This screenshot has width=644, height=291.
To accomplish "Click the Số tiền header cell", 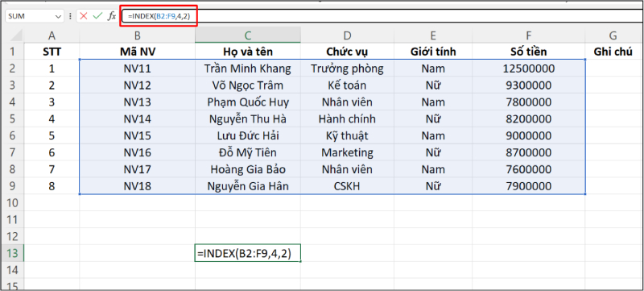I will pyautogui.click(x=529, y=52).
